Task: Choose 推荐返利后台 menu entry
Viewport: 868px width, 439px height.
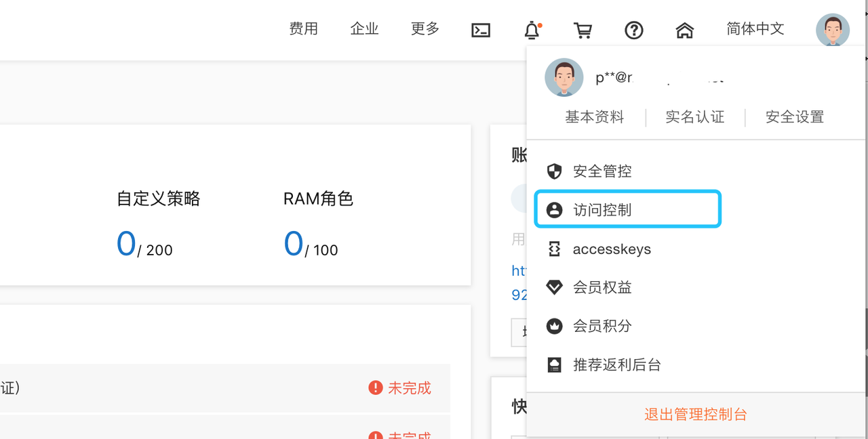Action: click(616, 364)
